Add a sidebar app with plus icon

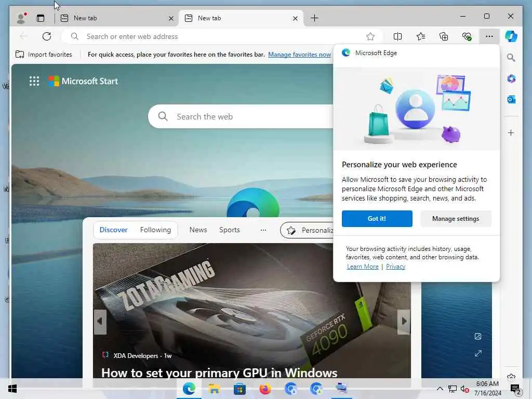511,132
